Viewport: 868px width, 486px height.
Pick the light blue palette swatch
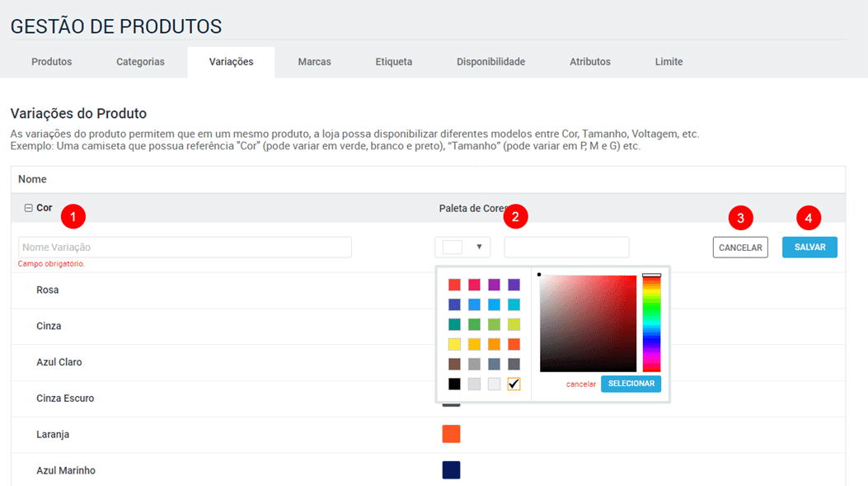[x=495, y=304]
